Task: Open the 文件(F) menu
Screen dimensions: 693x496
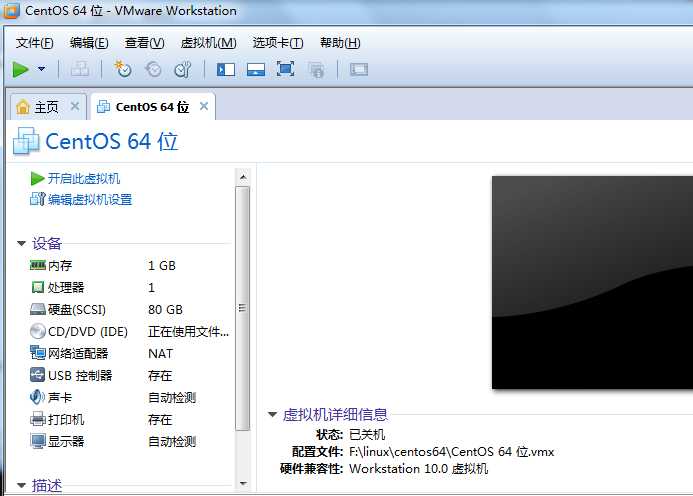Action: pos(34,43)
